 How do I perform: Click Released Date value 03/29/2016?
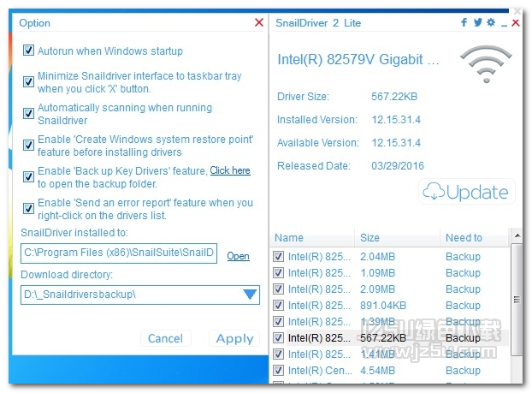tap(398, 166)
